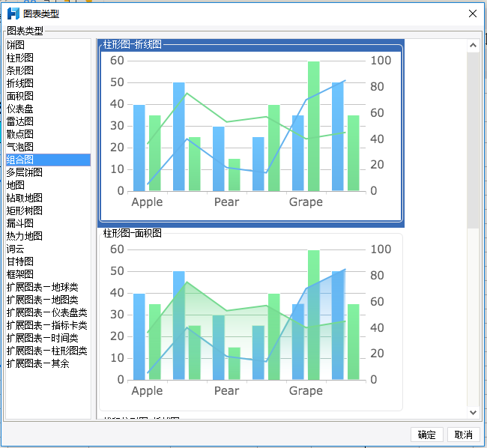487x448 pixels.
Task: Select 条形图 in chart type list
Action: pos(48,70)
